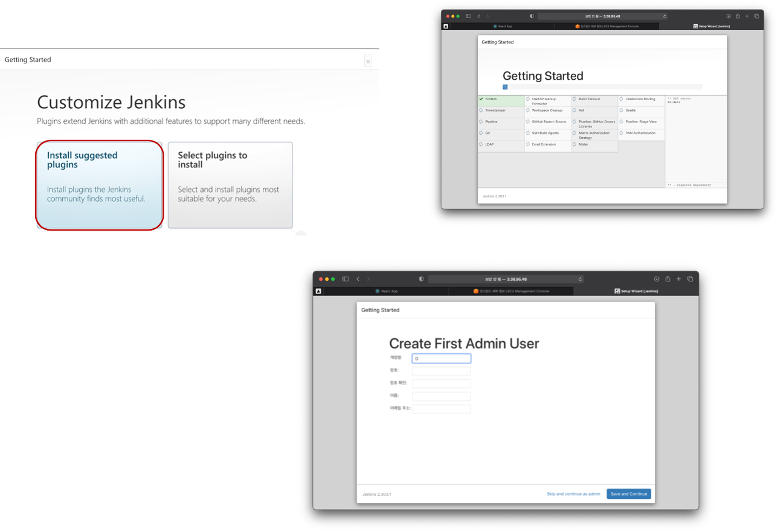Click "required dependency" note in install log

689,185
